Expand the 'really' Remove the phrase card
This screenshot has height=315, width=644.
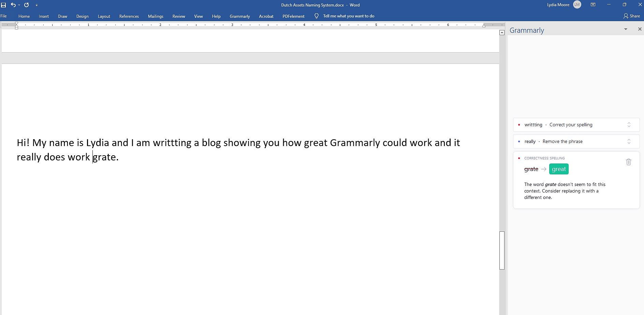pyautogui.click(x=576, y=141)
